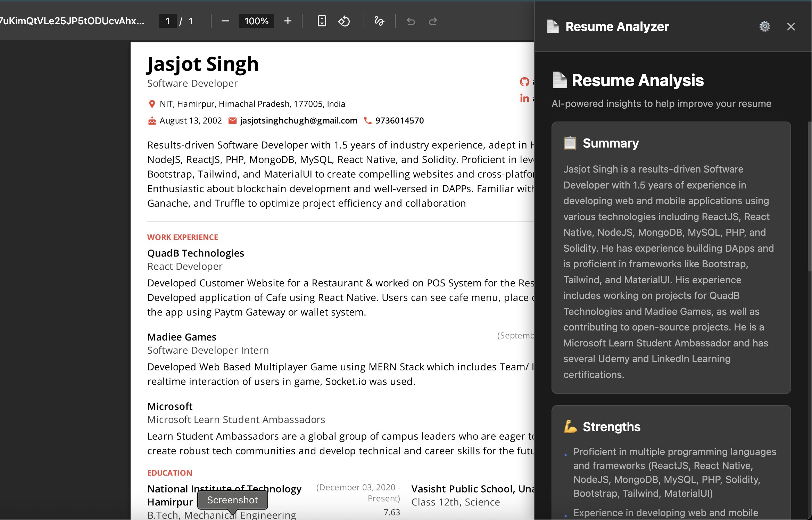Click the analyzer panel scrollbar
The width and height of the screenshot is (812, 520).
(x=809, y=196)
